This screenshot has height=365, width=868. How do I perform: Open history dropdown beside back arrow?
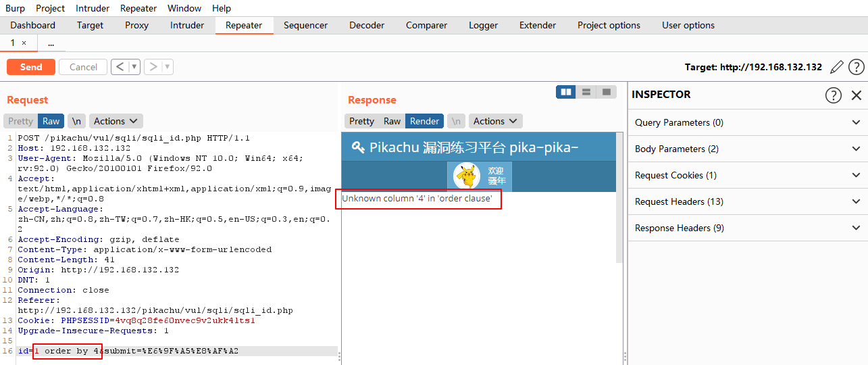point(134,67)
